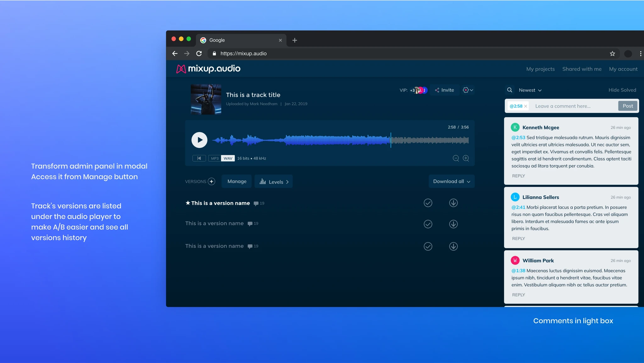Open the Newest sort dropdown
Image resolution: width=644 pixels, height=363 pixels.
click(x=530, y=90)
